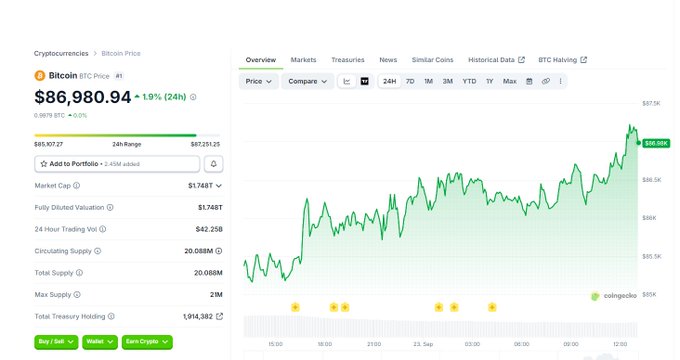
Task: Switch to the News tab
Action: point(388,60)
